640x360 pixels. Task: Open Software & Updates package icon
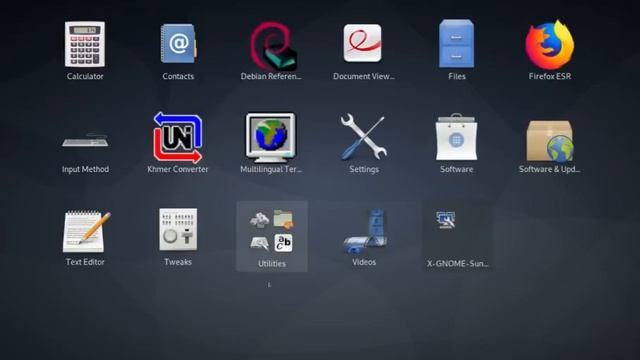point(550,141)
